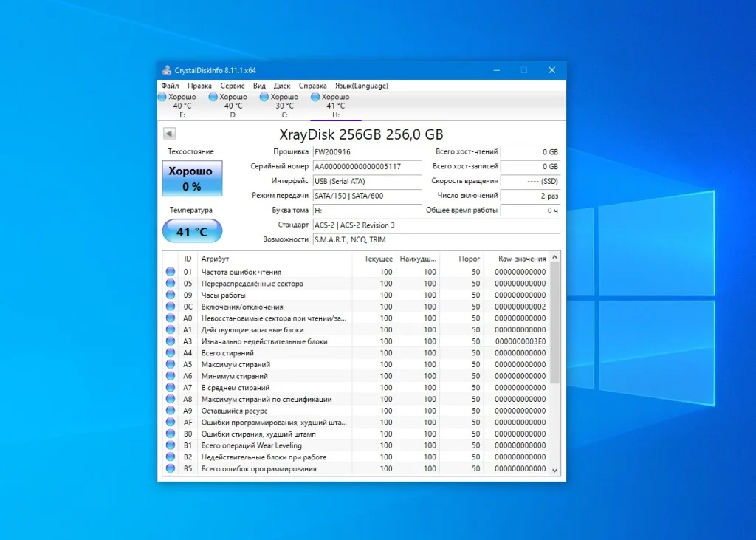Open the Вид menu
The width and height of the screenshot is (756, 540).
pyautogui.click(x=259, y=86)
